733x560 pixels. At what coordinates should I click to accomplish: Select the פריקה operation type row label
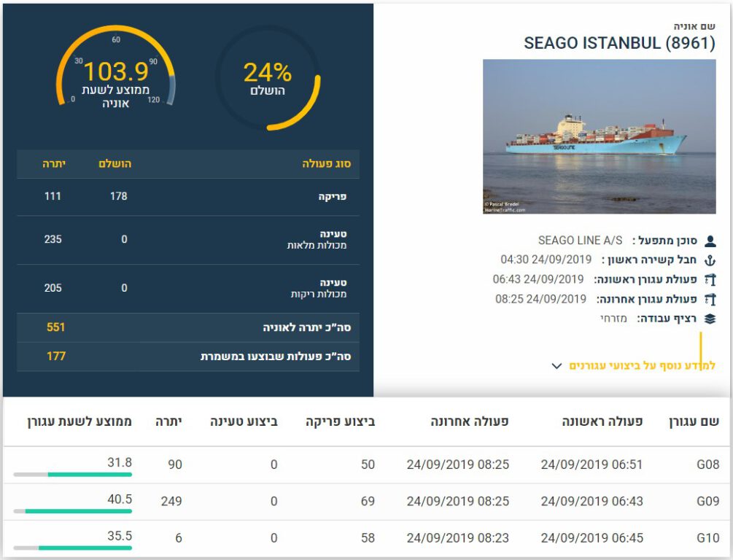pos(333,197)
